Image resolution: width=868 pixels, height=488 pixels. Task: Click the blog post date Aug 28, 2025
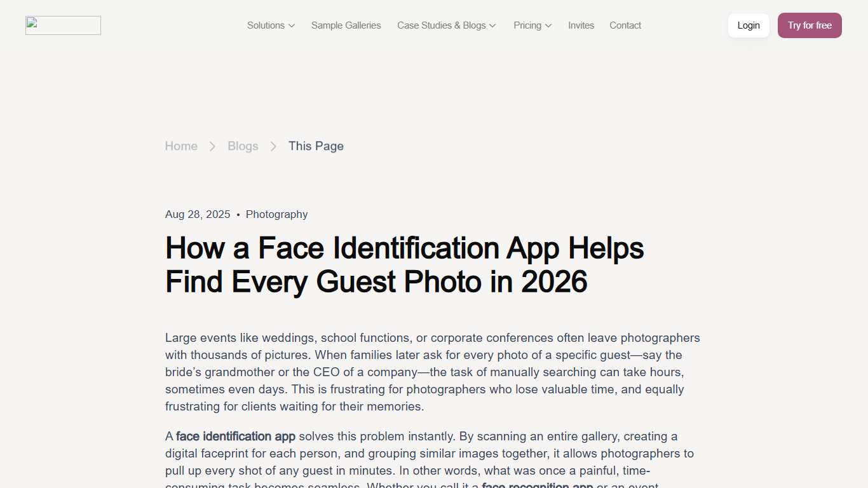pyautogui.click(x=197, y=214)
